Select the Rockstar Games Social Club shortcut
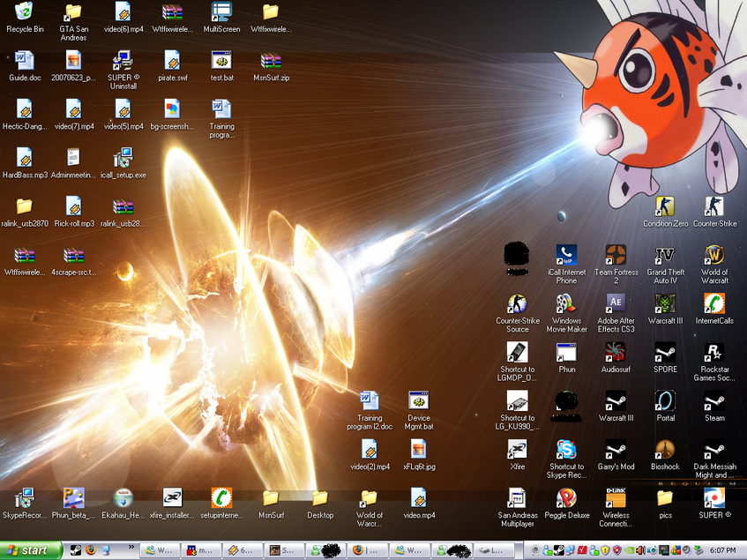Image resolution: width=747 pixels, height=560 pixels. click(x=714, y=362)
